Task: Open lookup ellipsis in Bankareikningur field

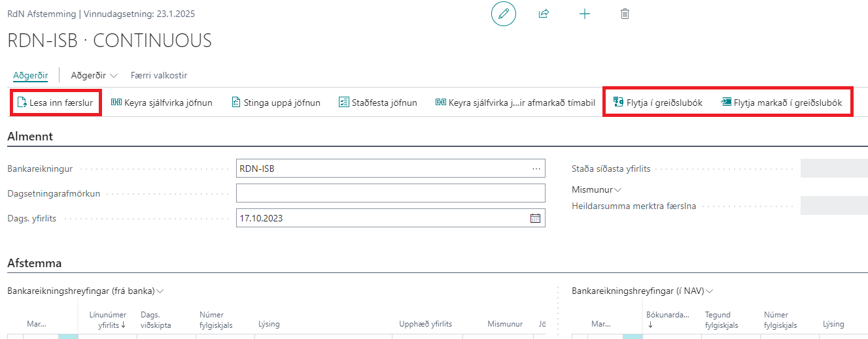Action: pos(536,169)
